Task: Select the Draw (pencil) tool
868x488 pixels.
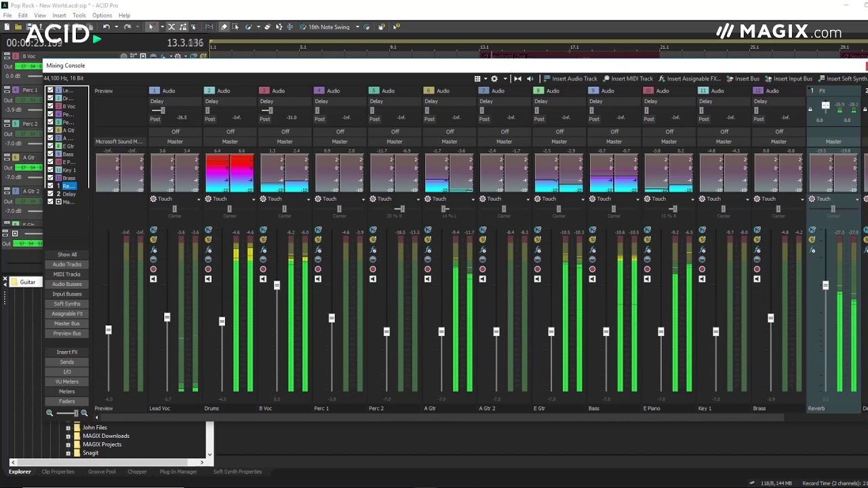Action: [224, 27]
